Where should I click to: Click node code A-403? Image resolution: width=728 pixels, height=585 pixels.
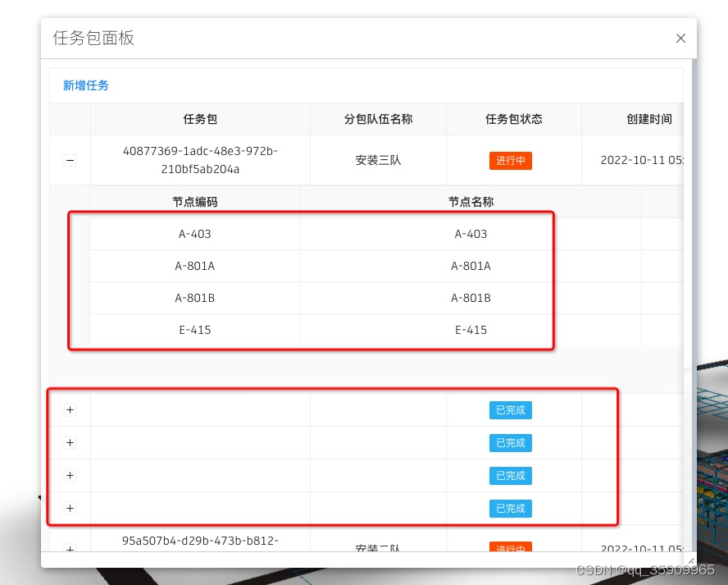tap(195, 234)
